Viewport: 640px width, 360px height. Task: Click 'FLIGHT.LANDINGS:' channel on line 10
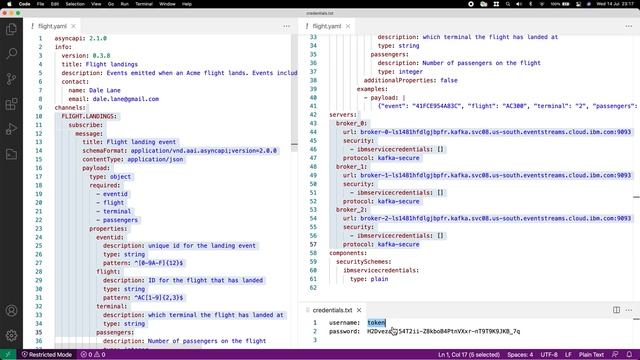89,116
